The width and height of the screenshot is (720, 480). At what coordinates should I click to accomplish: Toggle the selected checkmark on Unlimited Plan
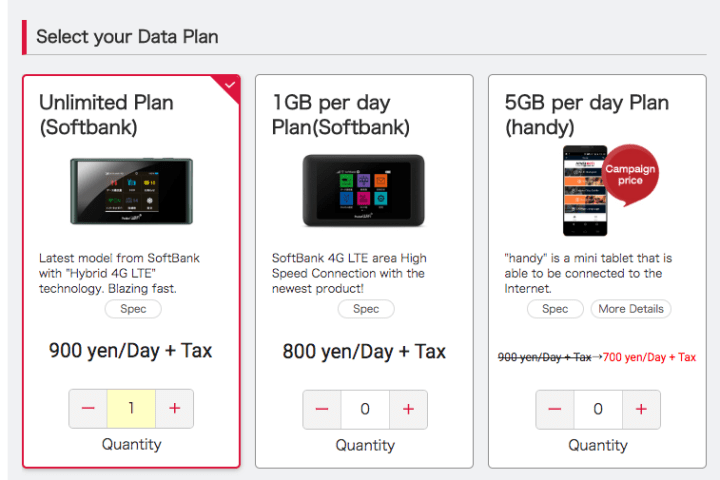point(230,86)
